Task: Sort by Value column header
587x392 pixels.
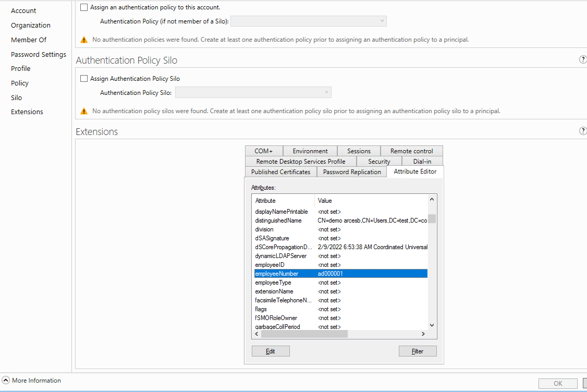Action: click(x=371, y=201)
